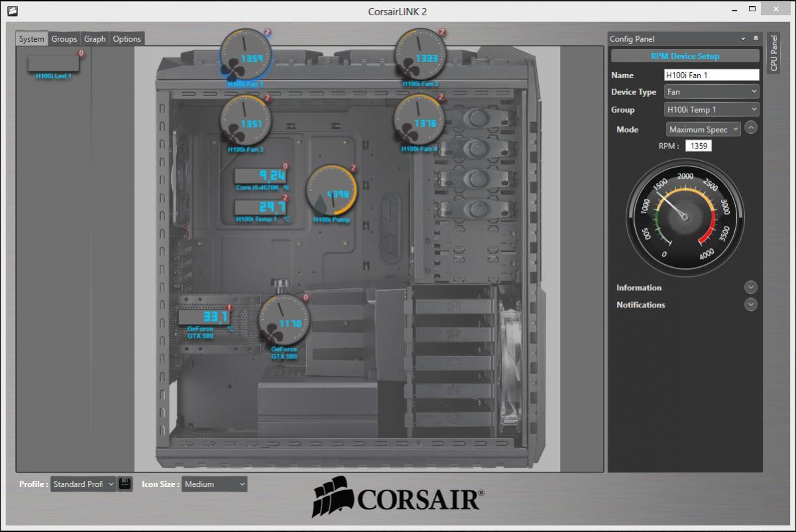Maximize the CorsairLINK 2 window

752,9
